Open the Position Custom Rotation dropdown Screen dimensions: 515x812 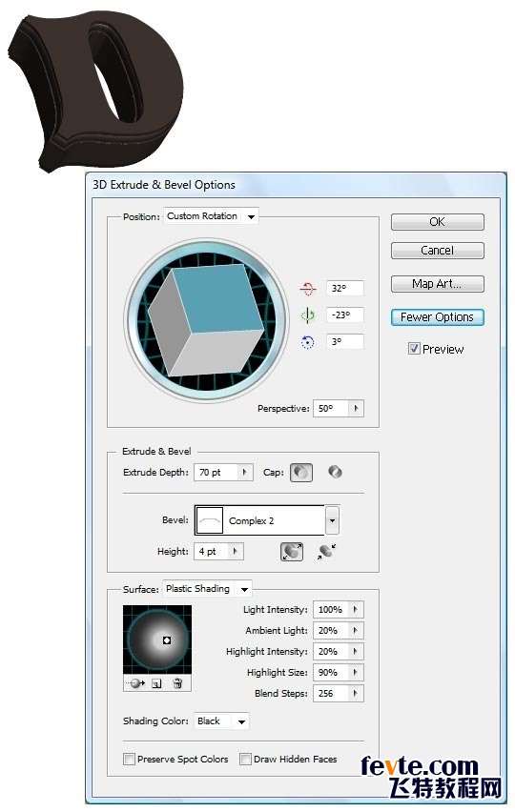[211, 216]
